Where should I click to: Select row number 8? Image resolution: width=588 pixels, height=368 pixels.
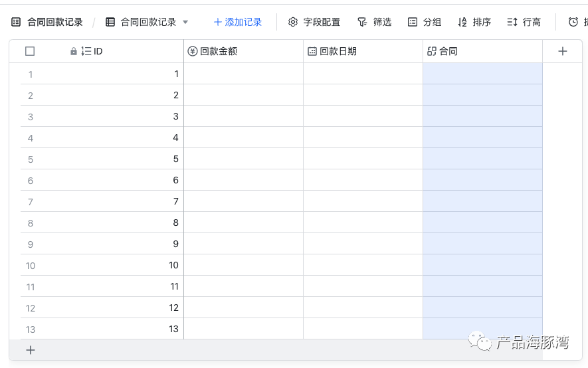[31, 223]
